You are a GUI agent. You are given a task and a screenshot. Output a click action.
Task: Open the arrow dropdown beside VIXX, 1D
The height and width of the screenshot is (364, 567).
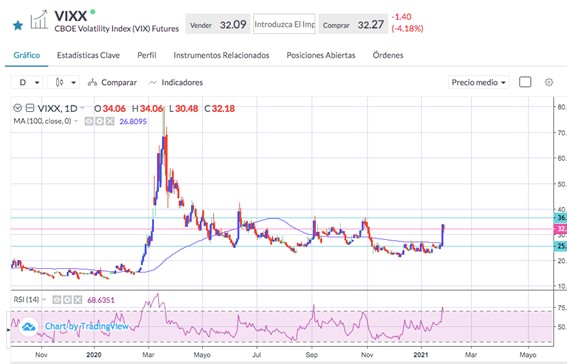coord(82,108)
